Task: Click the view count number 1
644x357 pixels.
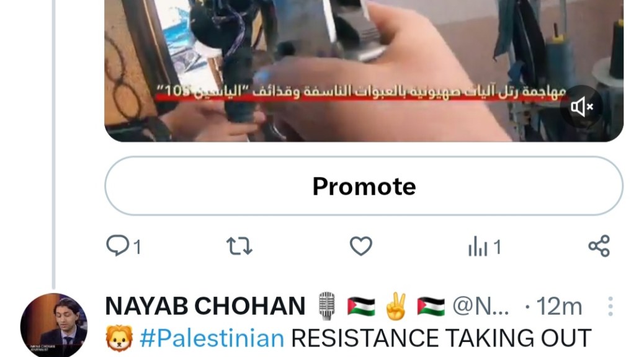Action: 498,247
